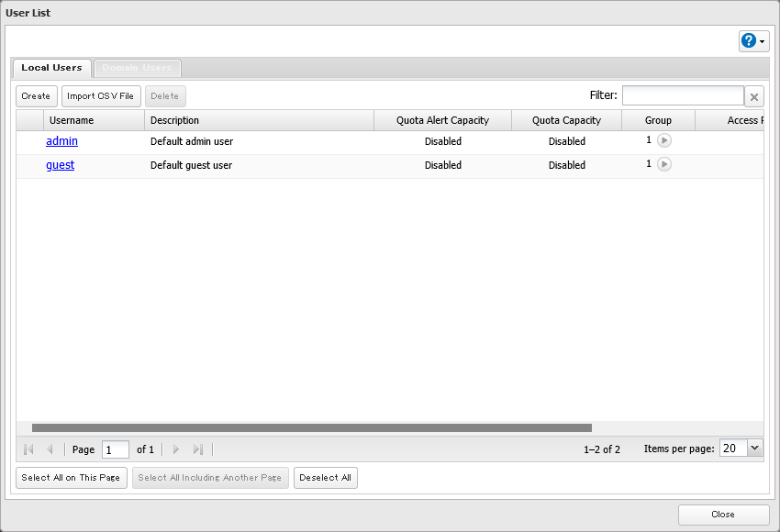Click the horizontal scrollbar of the user table
The width and height of the screenshot is (780, 532).
click(312, 427)
